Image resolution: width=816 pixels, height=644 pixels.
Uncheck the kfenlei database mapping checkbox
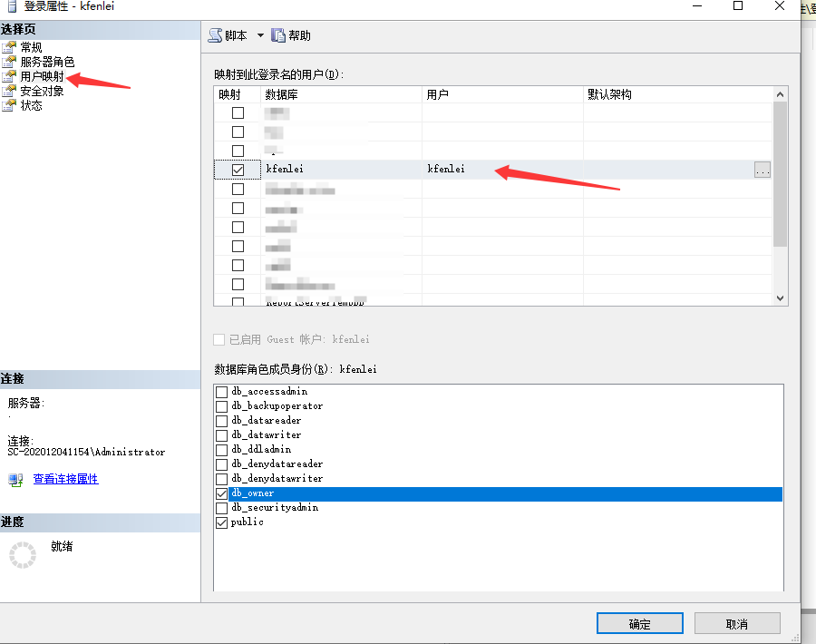238,170
